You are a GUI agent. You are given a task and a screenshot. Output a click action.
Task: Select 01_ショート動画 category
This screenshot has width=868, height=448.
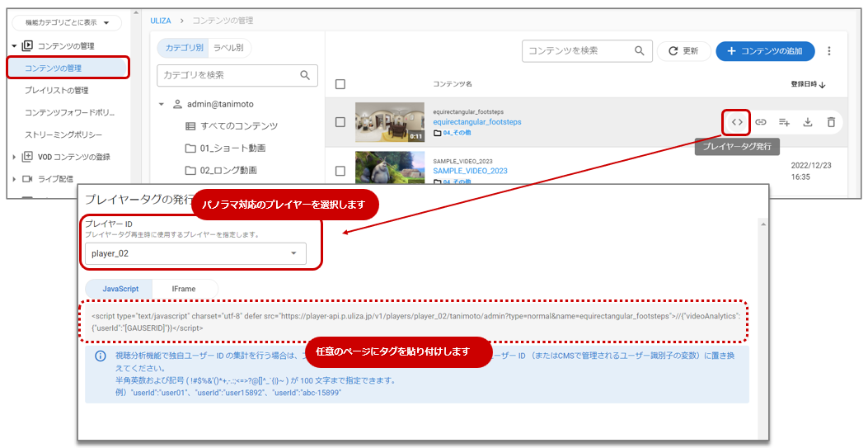232,149
